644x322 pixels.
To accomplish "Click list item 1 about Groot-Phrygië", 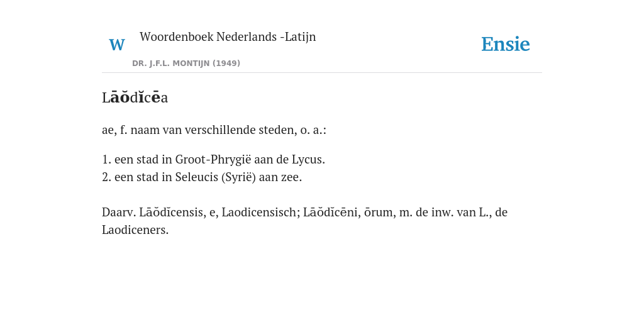I will point(214,159).
